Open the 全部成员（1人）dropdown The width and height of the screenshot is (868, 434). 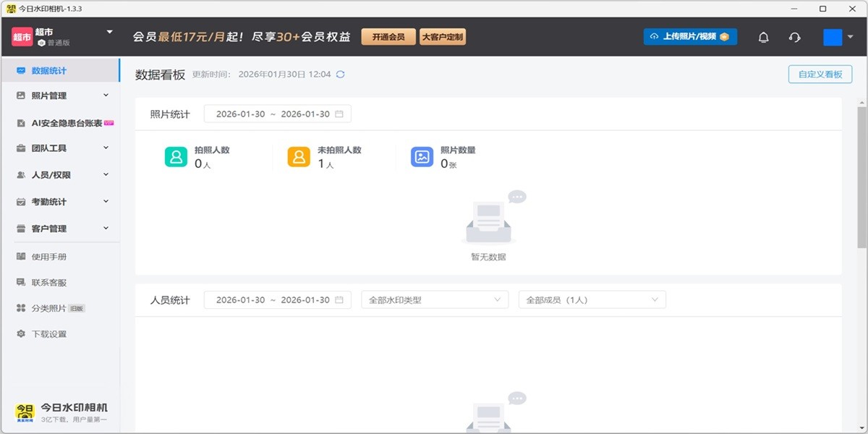click(593, 299)
